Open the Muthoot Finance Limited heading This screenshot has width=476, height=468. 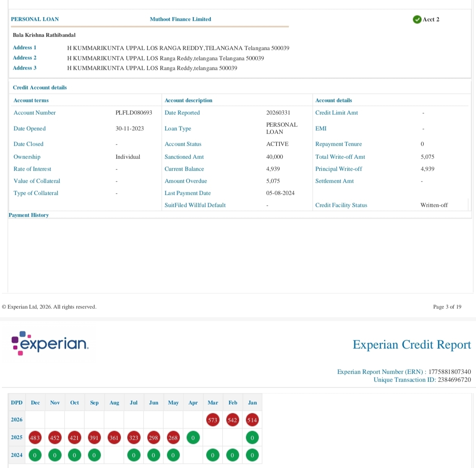(x=180, y=19)
